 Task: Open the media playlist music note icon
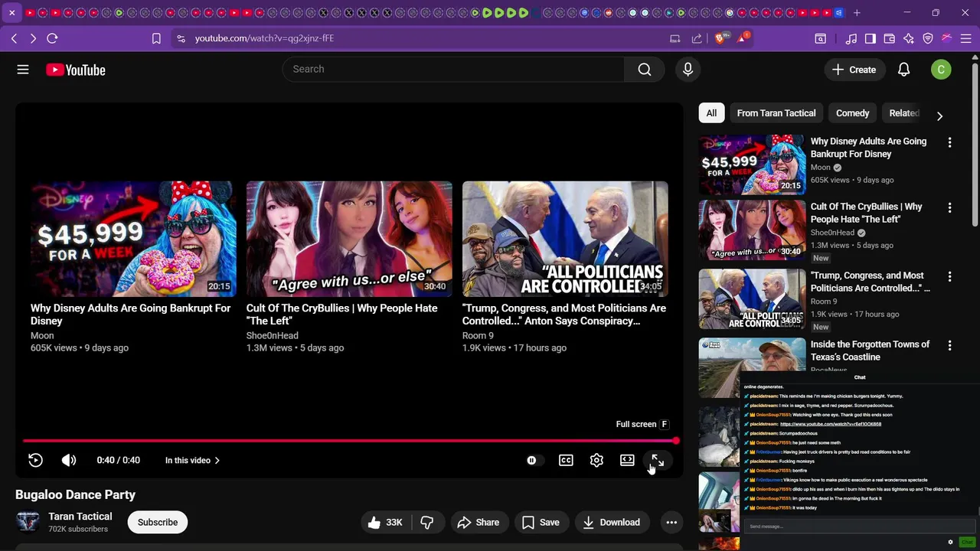click(851, 38)
